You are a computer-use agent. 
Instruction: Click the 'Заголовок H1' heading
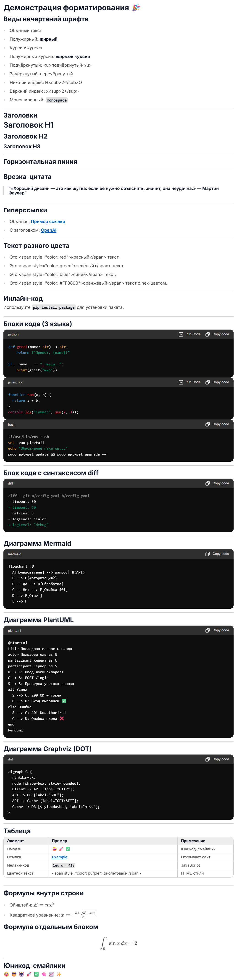29,125
